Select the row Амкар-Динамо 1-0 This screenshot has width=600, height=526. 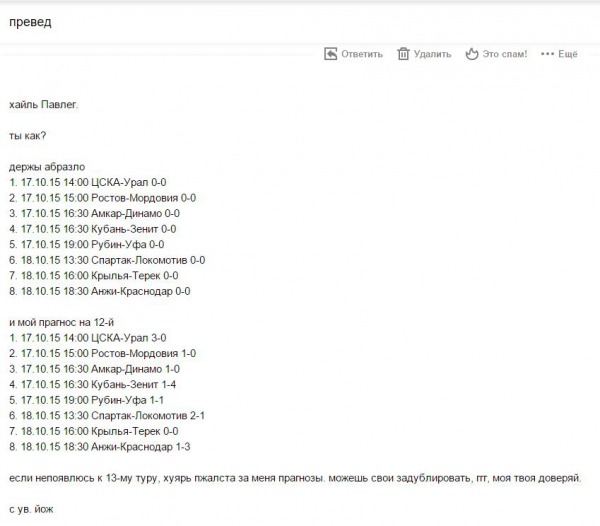[x=94, y=369]
